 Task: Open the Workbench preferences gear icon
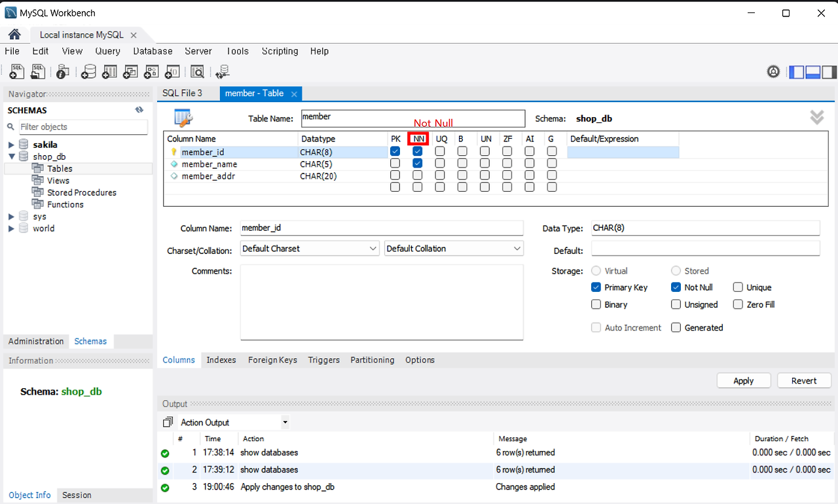(774, 72)
